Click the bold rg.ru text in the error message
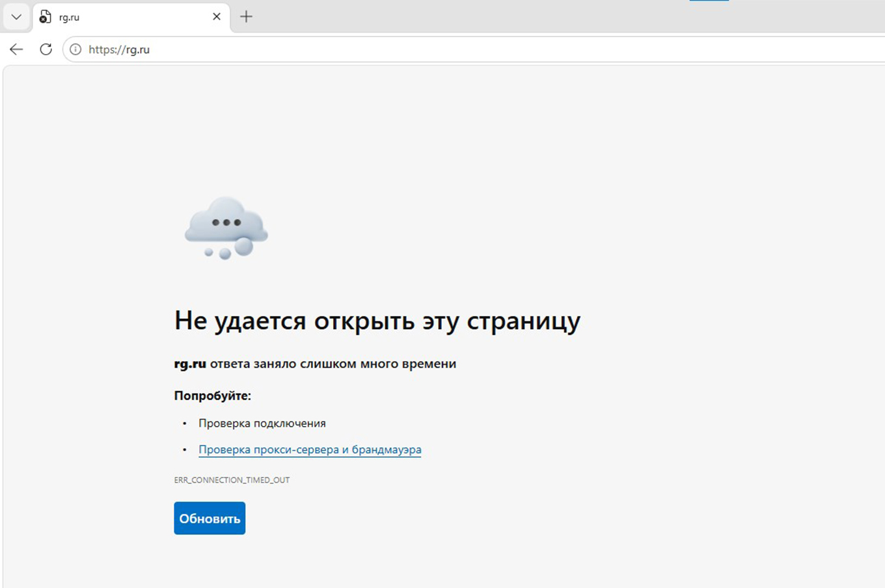The width and height of the screenshot is (885, 588). (x=190, y=364)
